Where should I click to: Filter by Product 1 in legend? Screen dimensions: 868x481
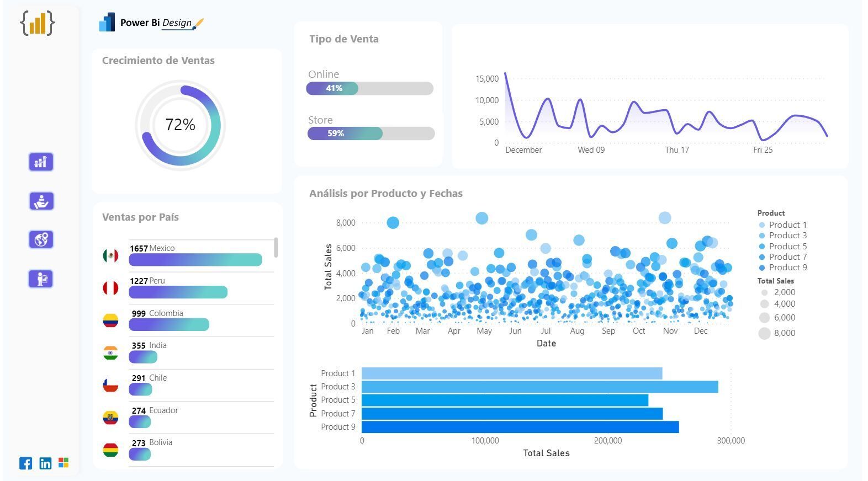coord(782,225)
